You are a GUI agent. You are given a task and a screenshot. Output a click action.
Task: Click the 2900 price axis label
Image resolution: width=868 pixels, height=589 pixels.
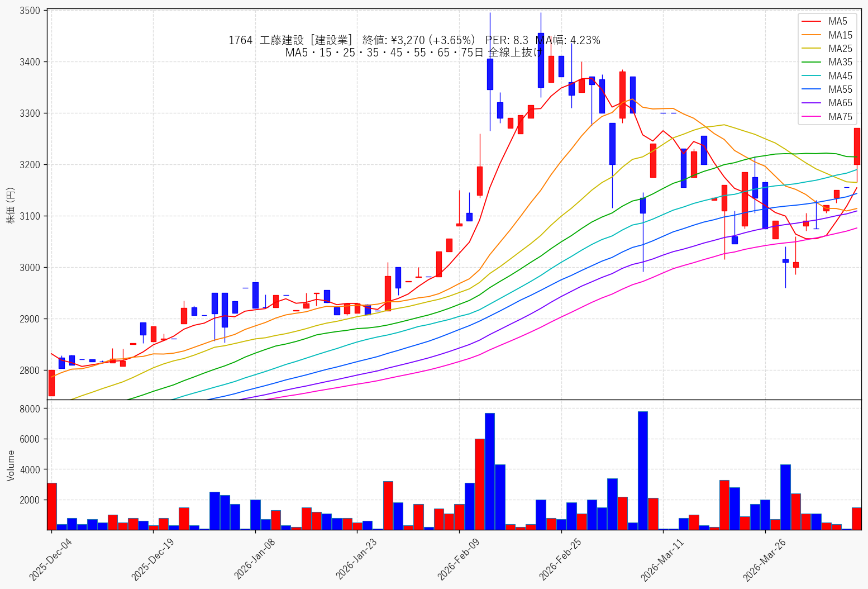30,319
